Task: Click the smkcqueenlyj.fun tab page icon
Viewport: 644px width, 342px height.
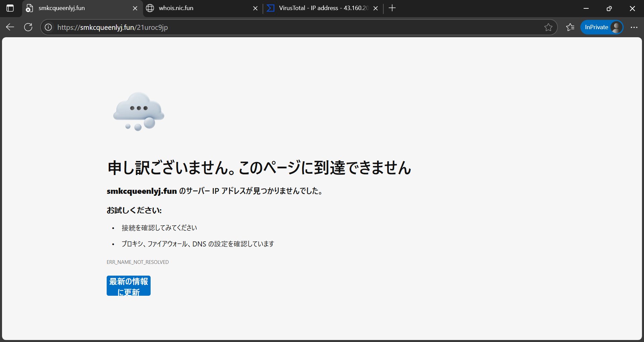Action: (30, 8)
